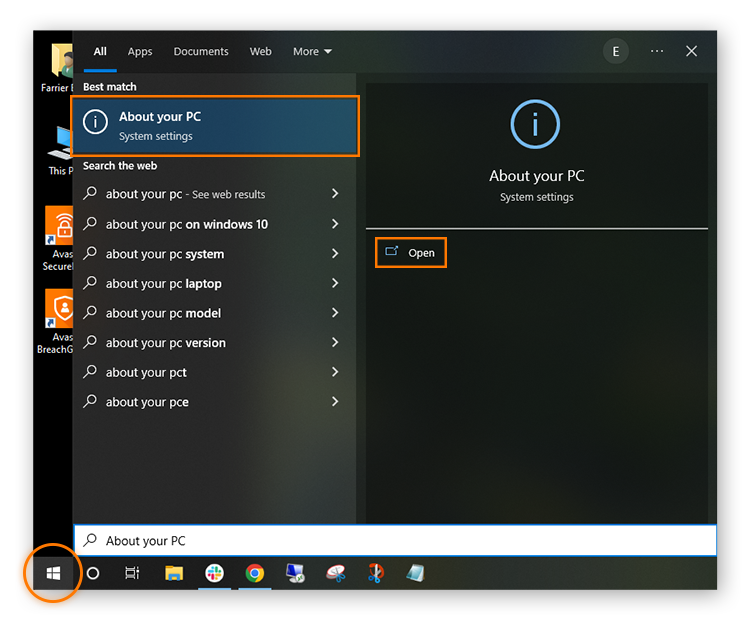The image size is (750, 625).
Task: Open the three-dot options menu in search
Action: point(656,51)
